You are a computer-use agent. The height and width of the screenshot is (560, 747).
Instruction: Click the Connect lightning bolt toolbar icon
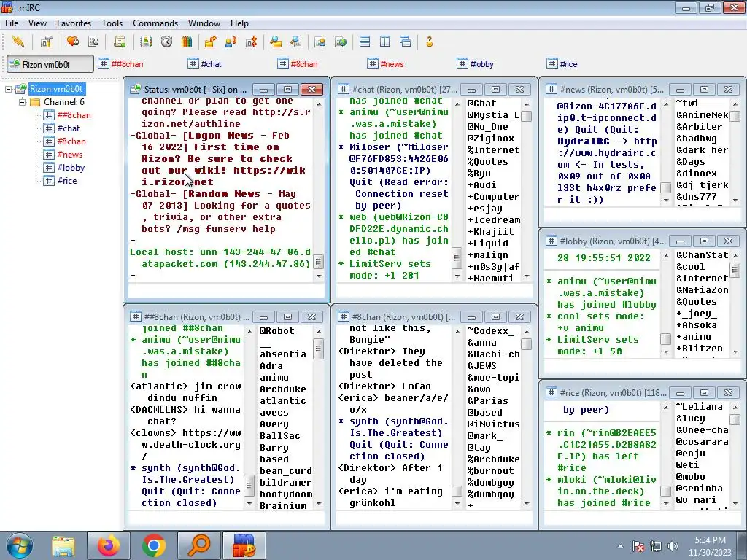point(18,42)
